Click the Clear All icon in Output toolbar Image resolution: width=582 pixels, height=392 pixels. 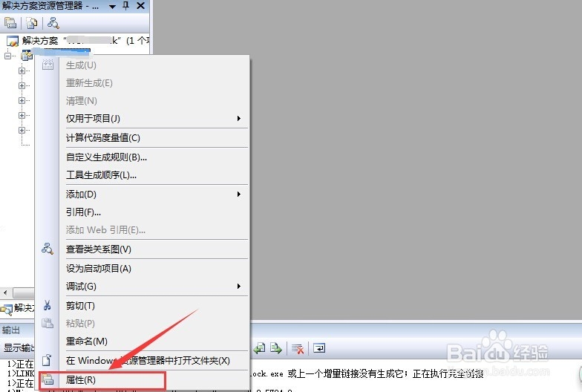[298, 349]
